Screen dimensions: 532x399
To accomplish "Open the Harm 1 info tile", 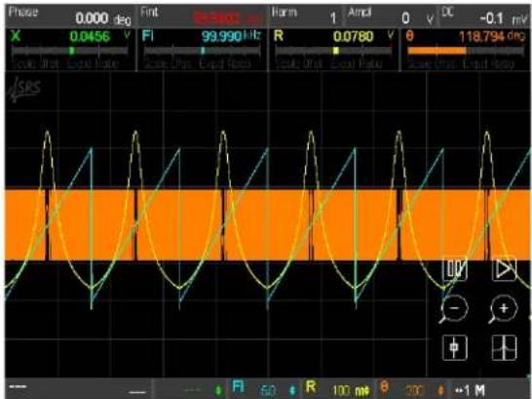I will [306, 17].
